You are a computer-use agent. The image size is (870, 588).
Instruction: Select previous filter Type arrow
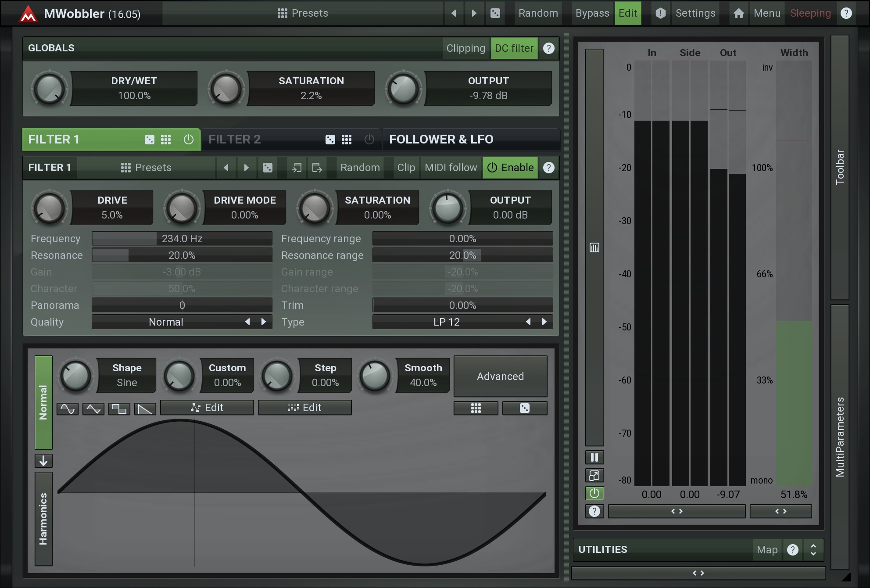[x=528, y=322]
